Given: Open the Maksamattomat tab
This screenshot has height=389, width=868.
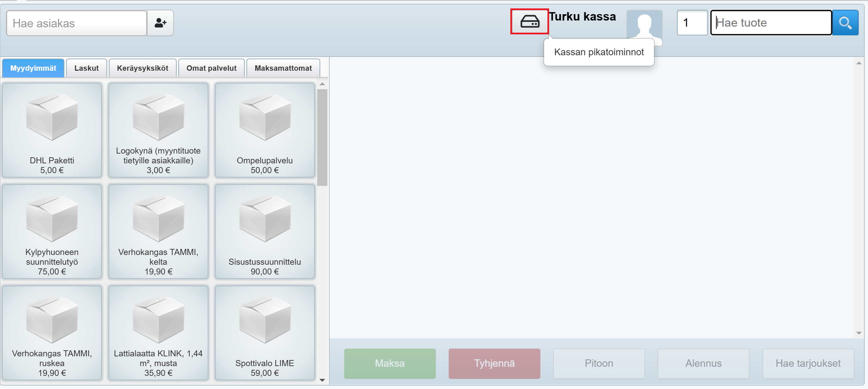Looking at the screenshot, I should [283, 68].
